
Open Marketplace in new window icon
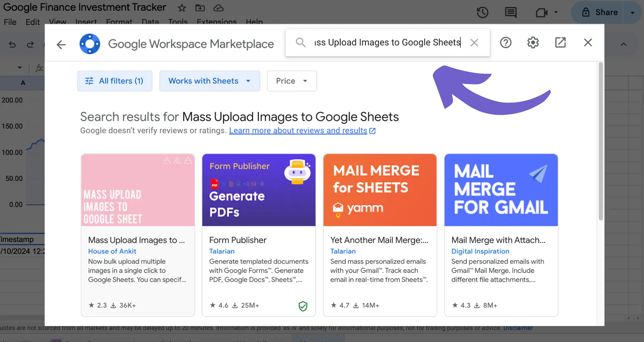[560, 43]
